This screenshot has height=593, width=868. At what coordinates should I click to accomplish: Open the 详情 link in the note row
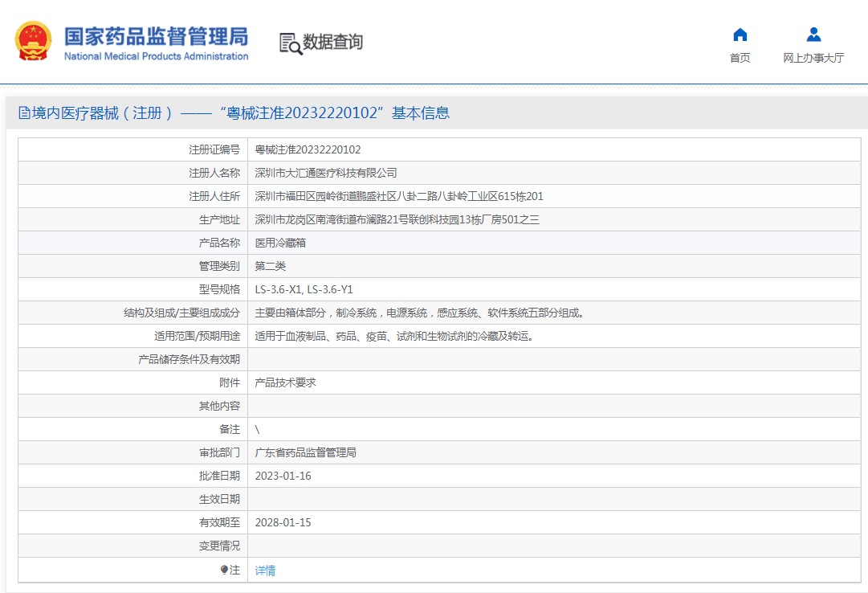(x=265, y=570)
